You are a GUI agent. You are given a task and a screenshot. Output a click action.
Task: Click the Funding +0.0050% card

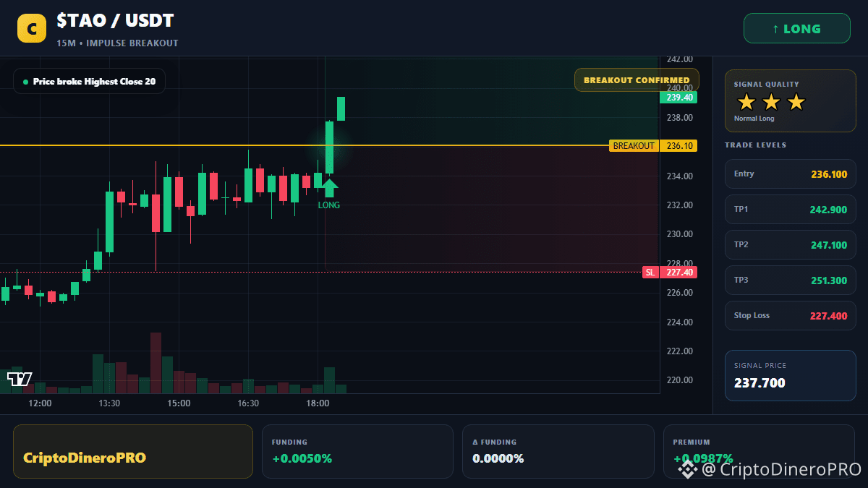tap(357, 451)
